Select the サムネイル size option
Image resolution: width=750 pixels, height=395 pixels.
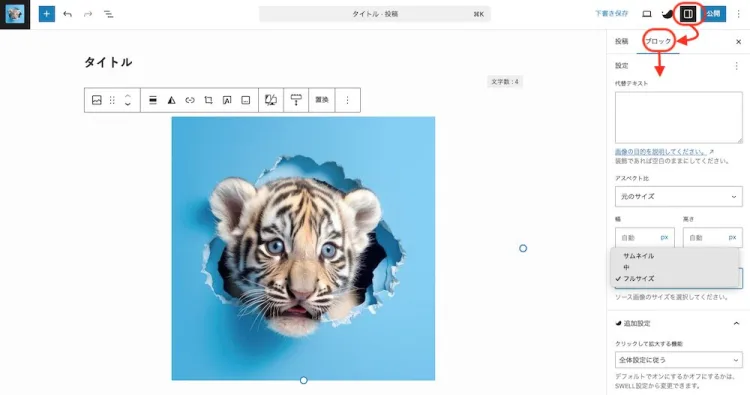pos(638,256)
